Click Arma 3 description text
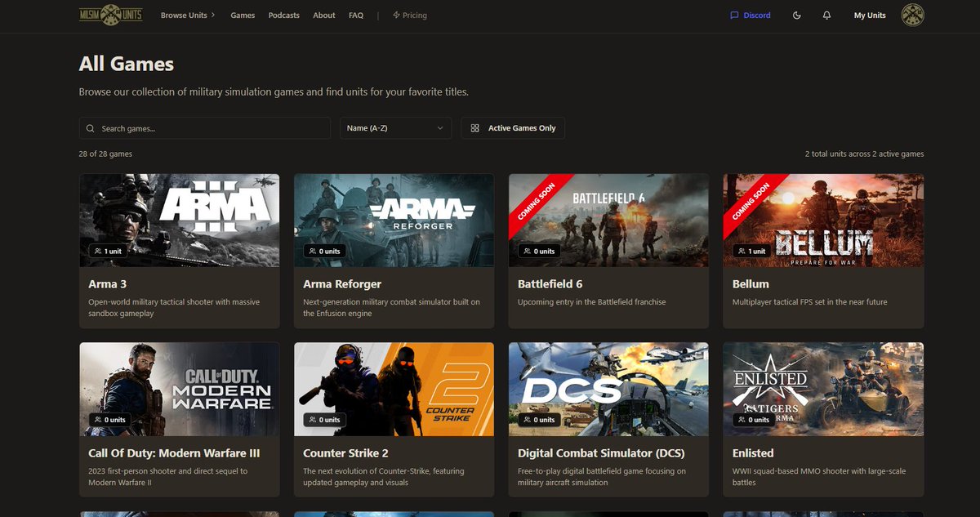Viewport: 980px width, 517px height. [174, 307]
